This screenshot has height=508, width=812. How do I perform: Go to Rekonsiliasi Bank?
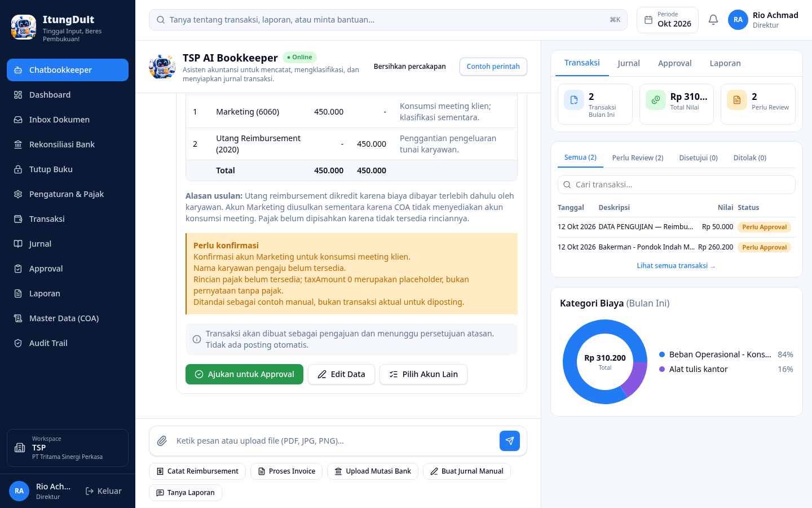[68, 144]
